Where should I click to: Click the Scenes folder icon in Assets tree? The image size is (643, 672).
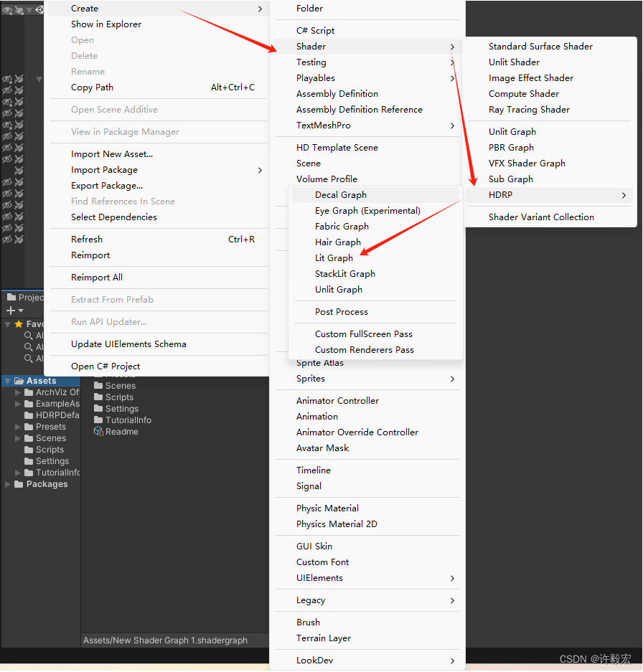[27, 438]
